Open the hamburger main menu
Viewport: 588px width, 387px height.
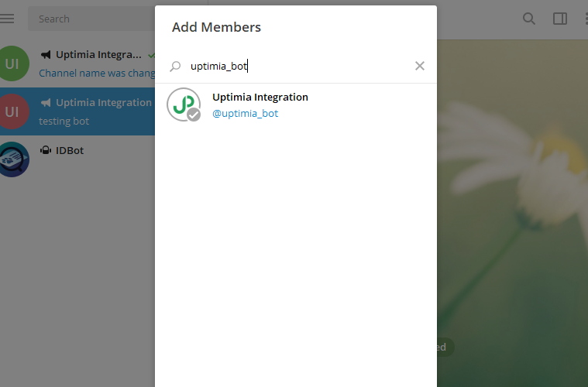click(x=8, y=19)
